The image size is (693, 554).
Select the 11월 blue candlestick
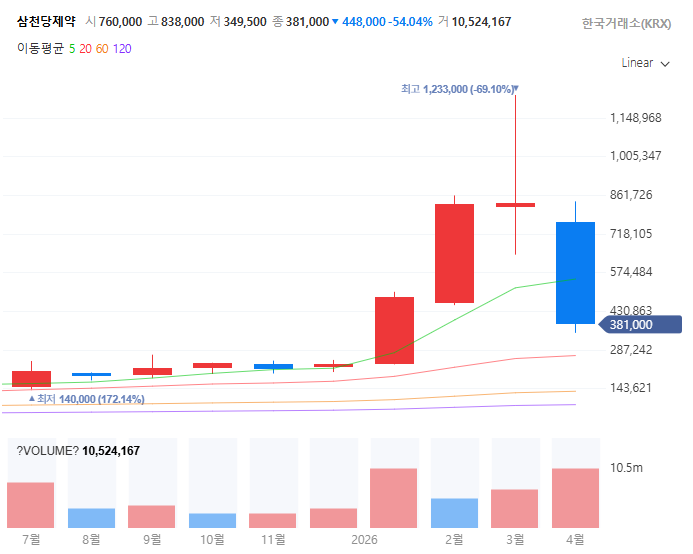point(273,367)
